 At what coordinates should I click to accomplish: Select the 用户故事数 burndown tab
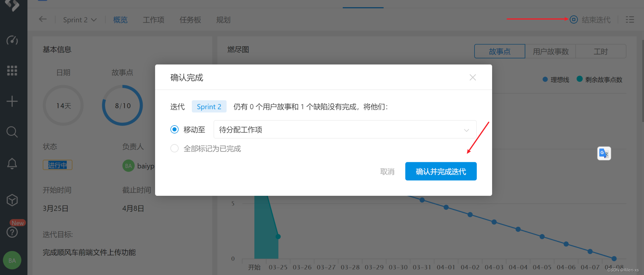tap(550, 51)
